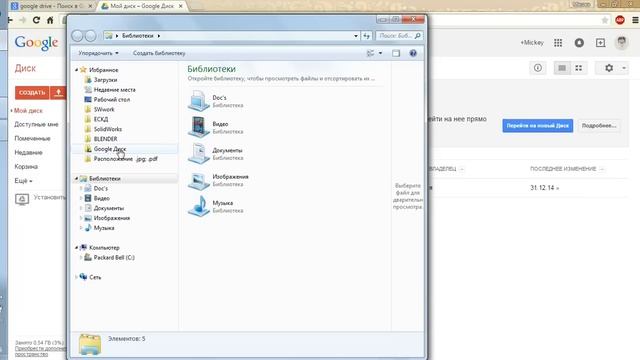Click the Explorer address bar refresh button
The image size is (640, 360).
(367, 36)
